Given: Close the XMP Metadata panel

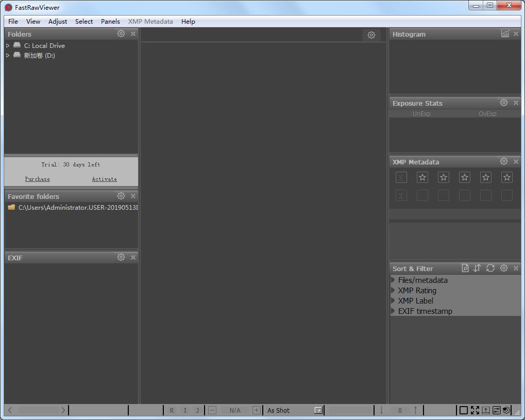Looking at the screenshot, I should click(x=516, y=161).
